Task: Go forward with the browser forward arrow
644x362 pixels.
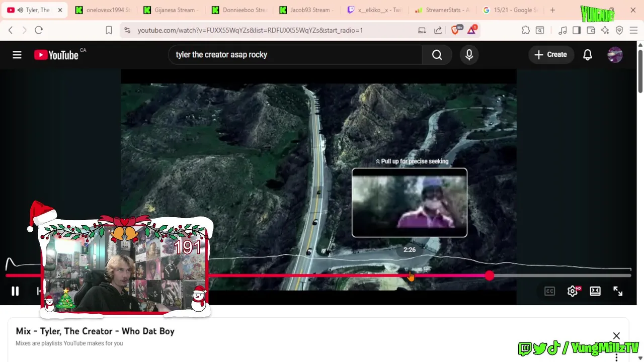Action: pyautogui.click(x=24, y=30)
